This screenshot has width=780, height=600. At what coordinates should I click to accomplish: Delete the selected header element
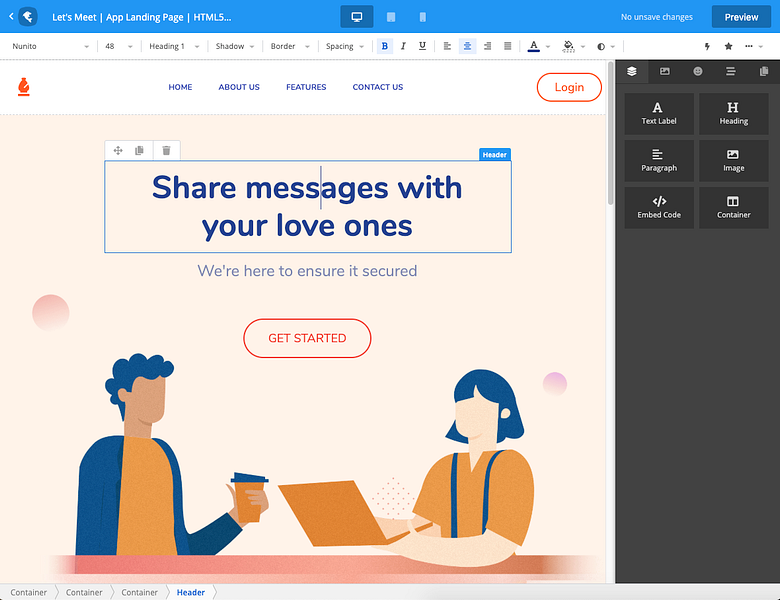click(x=166, y=150)
